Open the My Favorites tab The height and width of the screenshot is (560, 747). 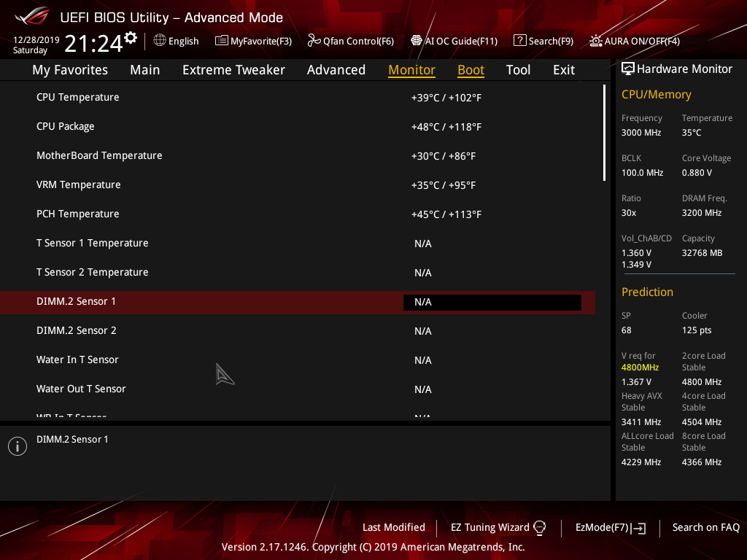tap(70, 70)
